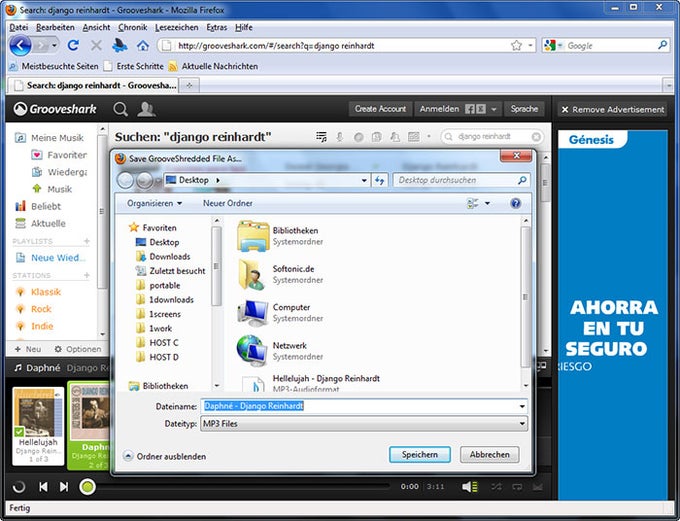Collapse folders with Ordner ausblenden
Screen dimensions: 680x521
coord(165,456)
